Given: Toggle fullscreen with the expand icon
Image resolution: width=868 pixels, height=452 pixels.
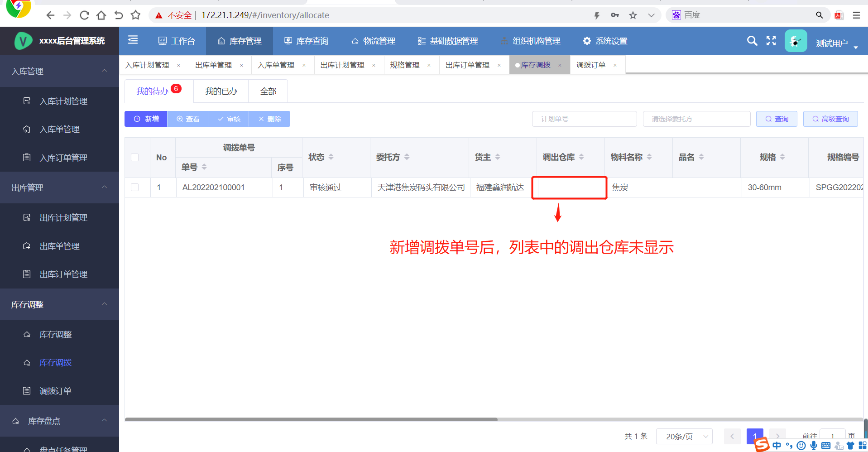Looking at the screenshot, I should (771, 41).
